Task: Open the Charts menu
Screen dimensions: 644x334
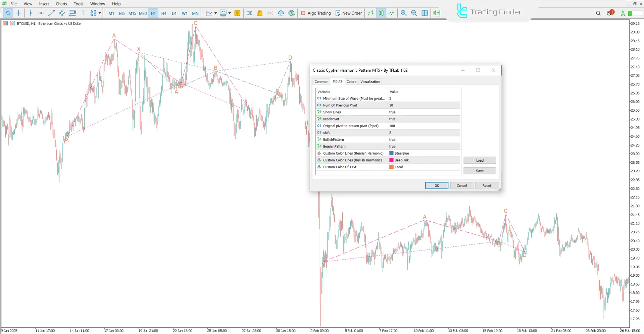Action: click(x=61, y=4)
